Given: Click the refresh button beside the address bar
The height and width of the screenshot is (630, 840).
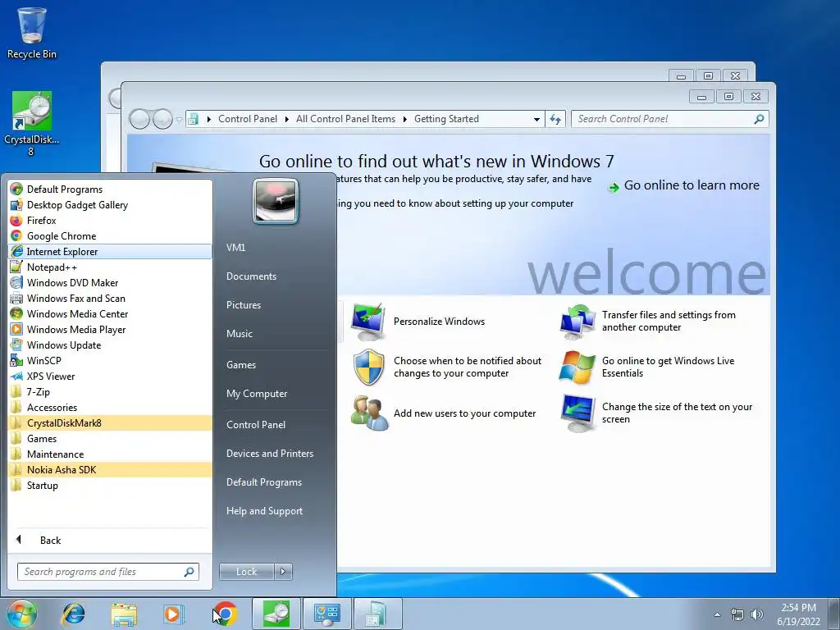Looking at the screenshot, I should [555, 119].
